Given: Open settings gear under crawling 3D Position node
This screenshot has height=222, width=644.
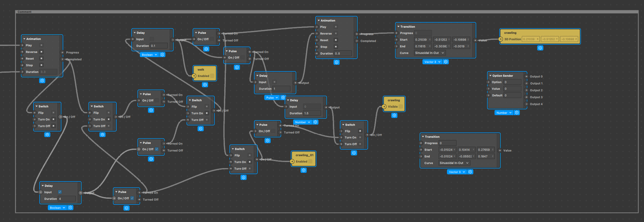Looking at the screenshot, I should (x=540, y=48).
